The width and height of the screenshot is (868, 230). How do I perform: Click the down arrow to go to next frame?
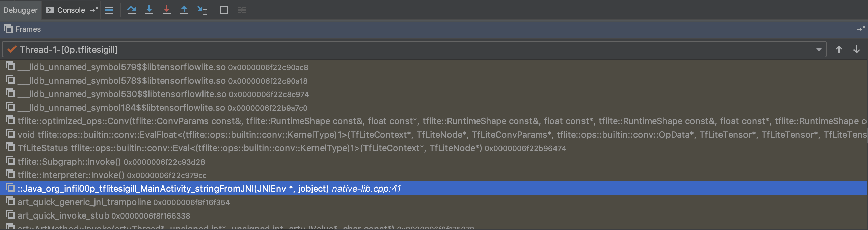pos(857,49)
